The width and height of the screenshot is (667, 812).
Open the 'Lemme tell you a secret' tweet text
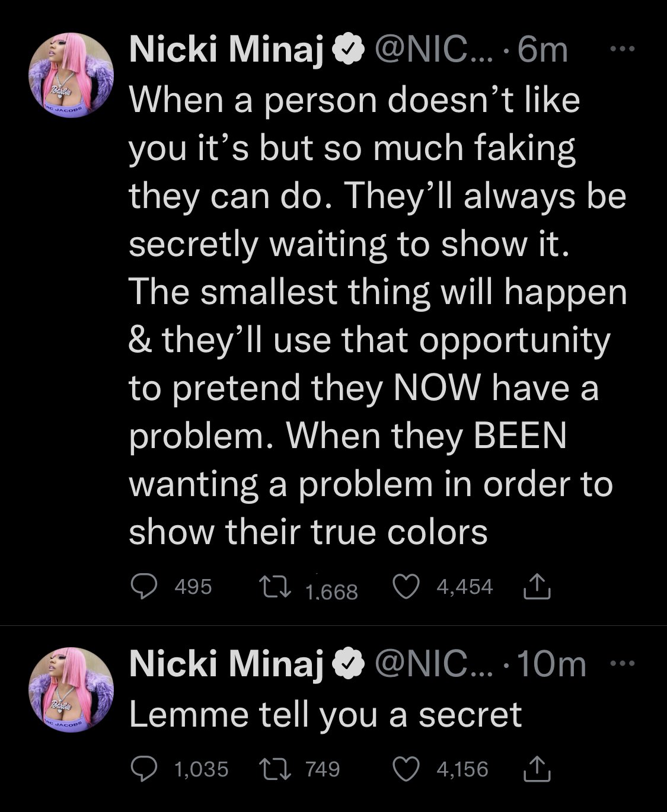[x=325, y=714]
